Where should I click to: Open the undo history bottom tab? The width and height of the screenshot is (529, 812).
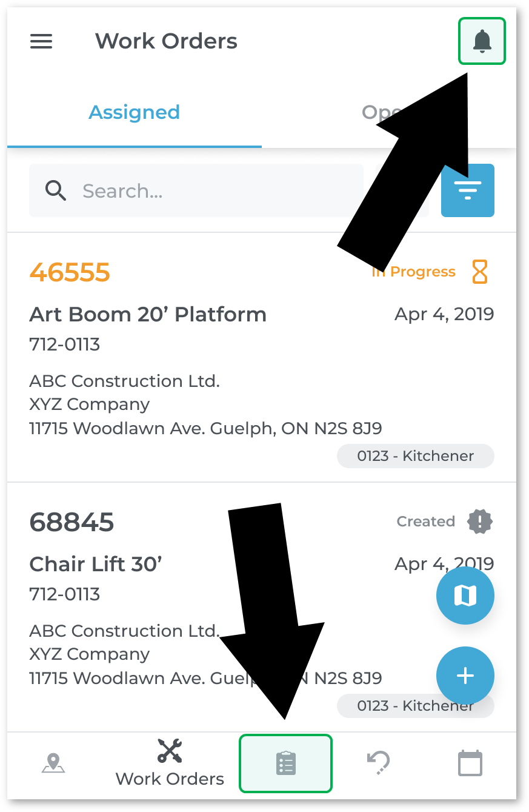point(379,763)
